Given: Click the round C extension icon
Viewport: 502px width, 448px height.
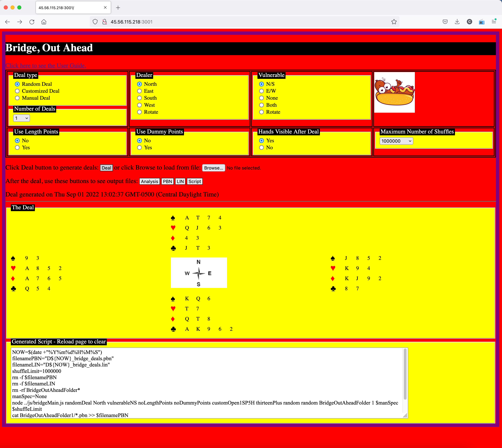Looking at the screenshot, I should 469,22.
